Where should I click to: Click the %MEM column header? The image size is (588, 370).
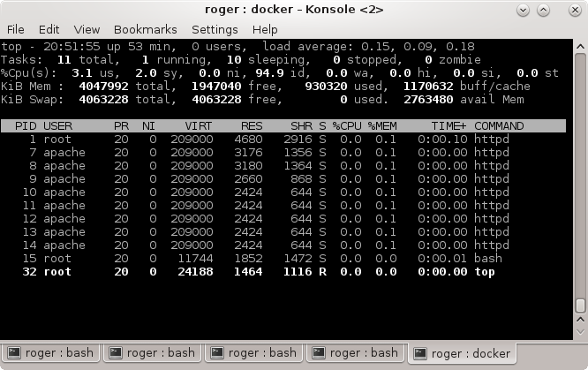pyautogui.click(x=382, y=126)
